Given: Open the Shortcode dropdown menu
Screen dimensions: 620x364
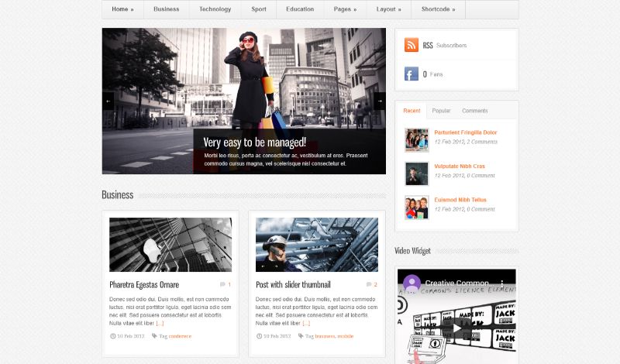Looking at the screenshot, I should (438, 9).
